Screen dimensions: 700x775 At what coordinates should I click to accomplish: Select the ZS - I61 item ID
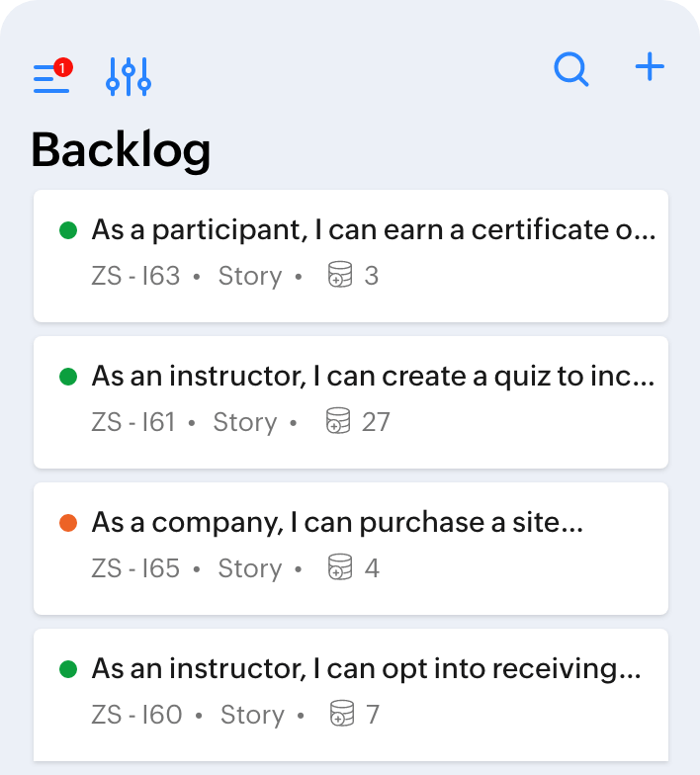tap(133, 422)
